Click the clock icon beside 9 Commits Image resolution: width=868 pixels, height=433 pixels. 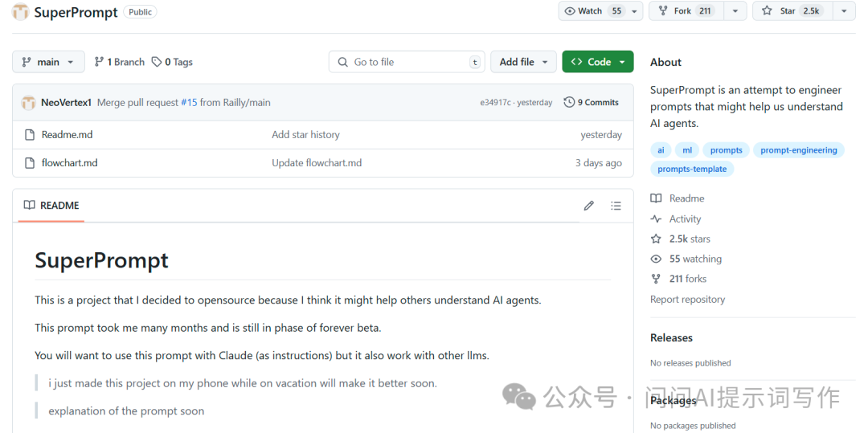coord(569,102)
